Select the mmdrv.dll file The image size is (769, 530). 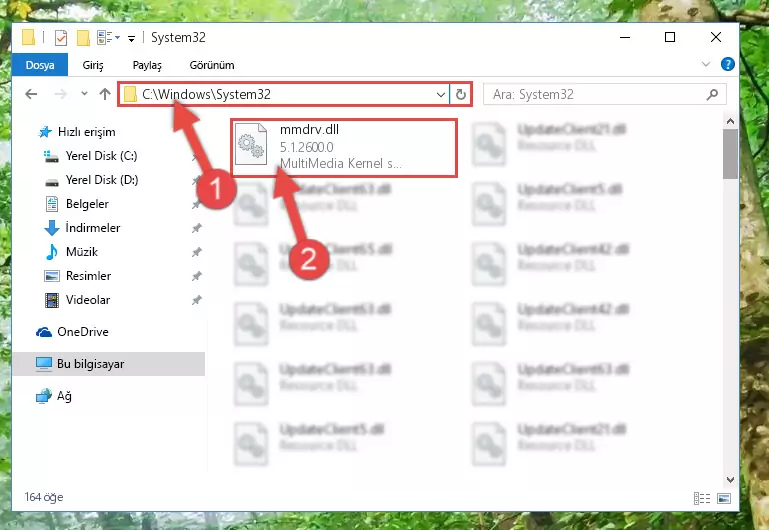point(344,147)
